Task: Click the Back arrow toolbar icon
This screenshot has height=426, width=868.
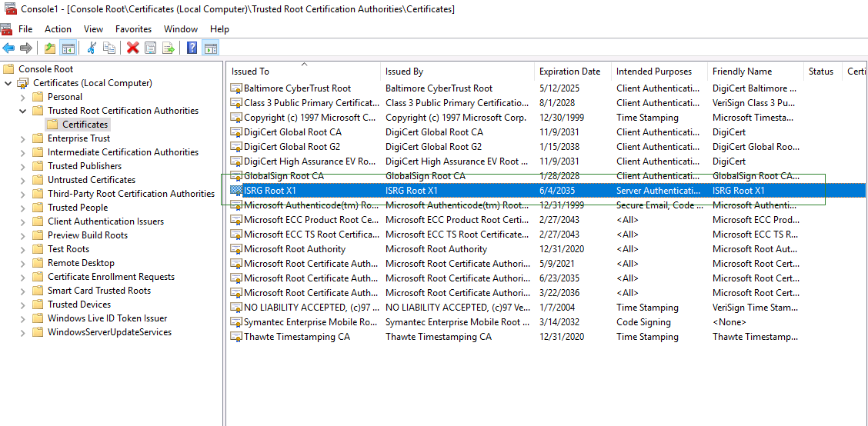Action: pyautogui.click(x=8, y=48)
